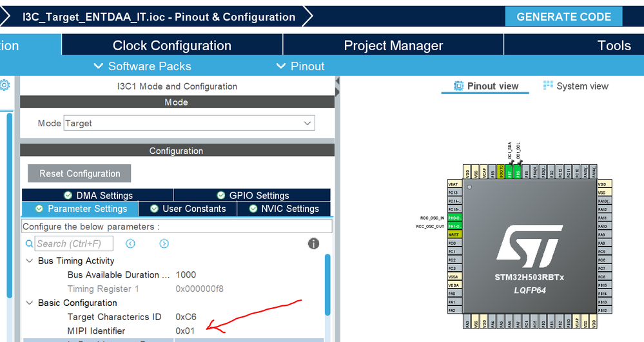Click pin PB5 on the chip
The image size is (644, 342).
tap(527, 171)
